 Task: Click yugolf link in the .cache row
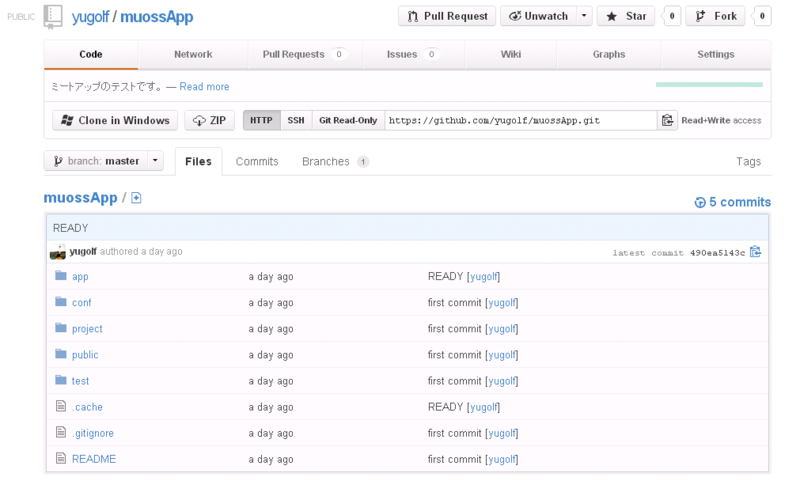[x=483, y=407]
